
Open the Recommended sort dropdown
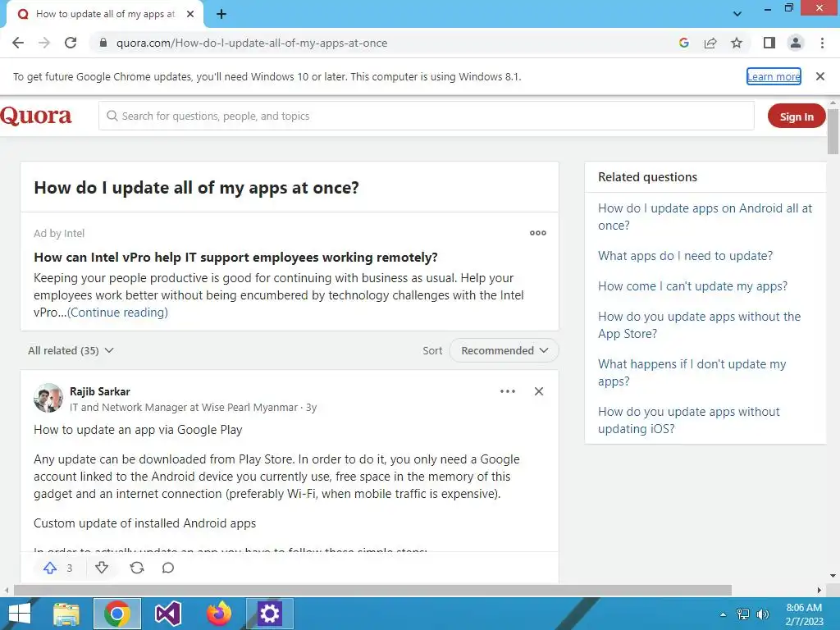click(504, 350)
